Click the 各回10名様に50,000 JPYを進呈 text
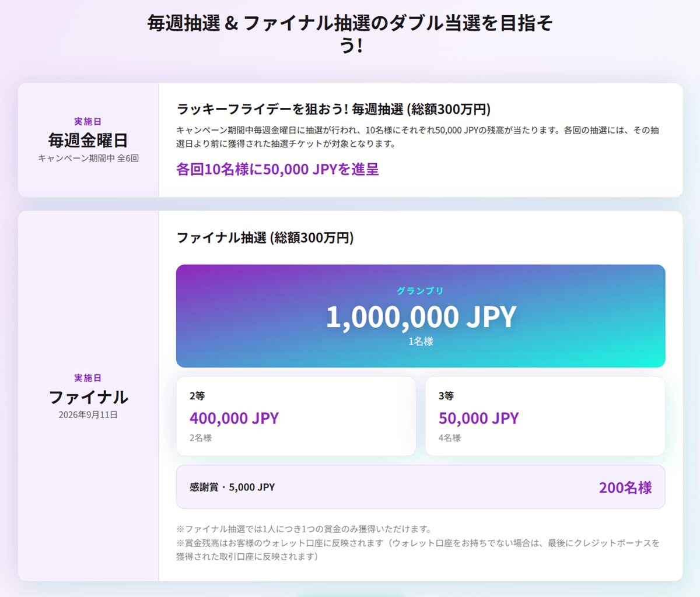The width and height of the screenshot is (700, 597). (x=278, y=169)
